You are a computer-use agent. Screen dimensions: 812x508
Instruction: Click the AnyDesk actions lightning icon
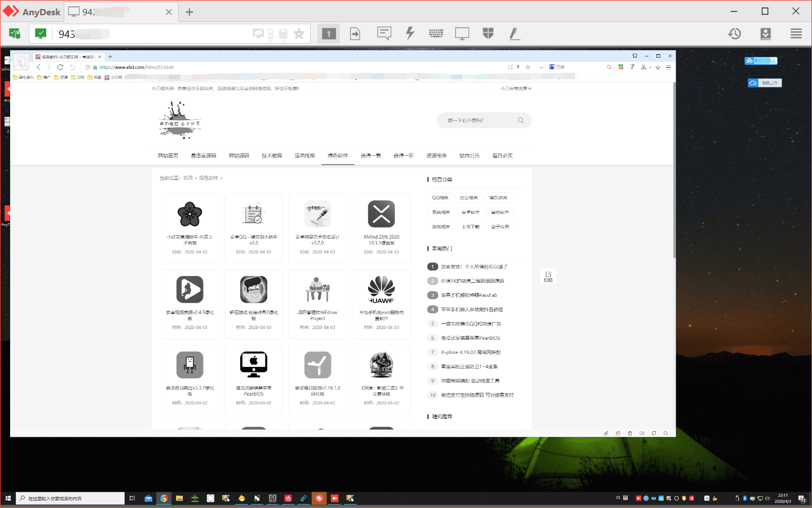[410, 33]
